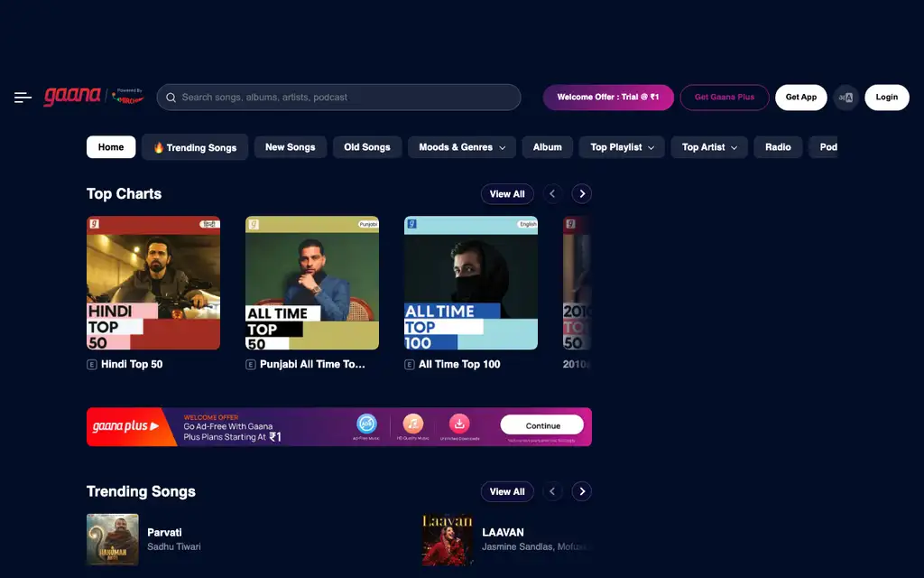This screenshot has width=924, height=578.
Task: Click View All for Top Charts
Action: coord(507,194)
